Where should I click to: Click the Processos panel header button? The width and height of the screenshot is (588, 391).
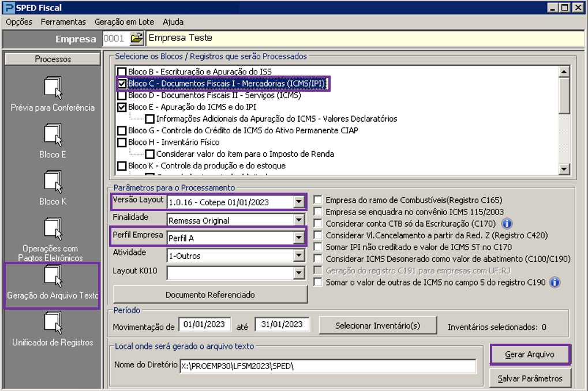(53, 59)
